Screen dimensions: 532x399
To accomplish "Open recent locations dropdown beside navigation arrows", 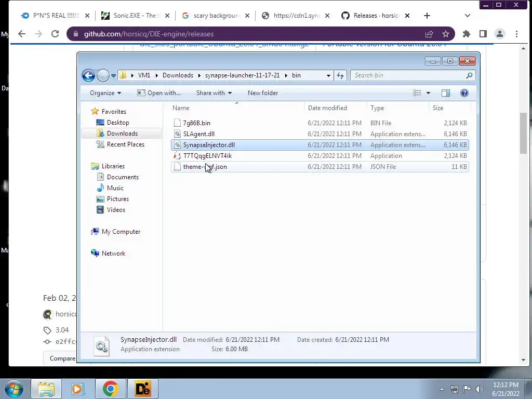I will [113, 75].
